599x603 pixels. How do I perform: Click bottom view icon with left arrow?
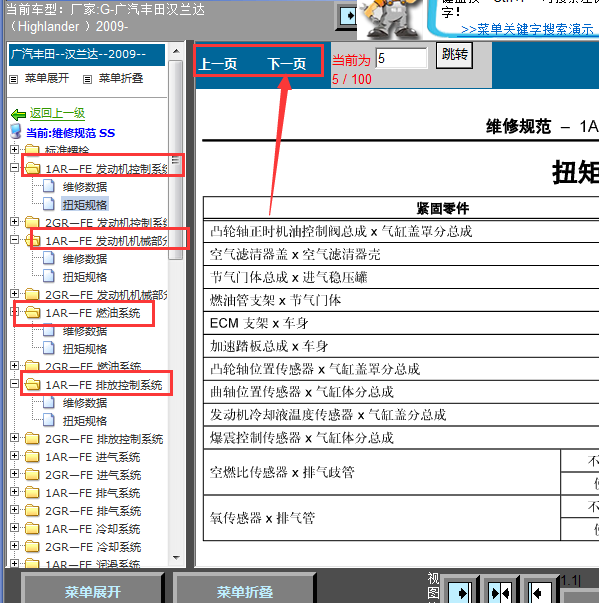[540, 591]
